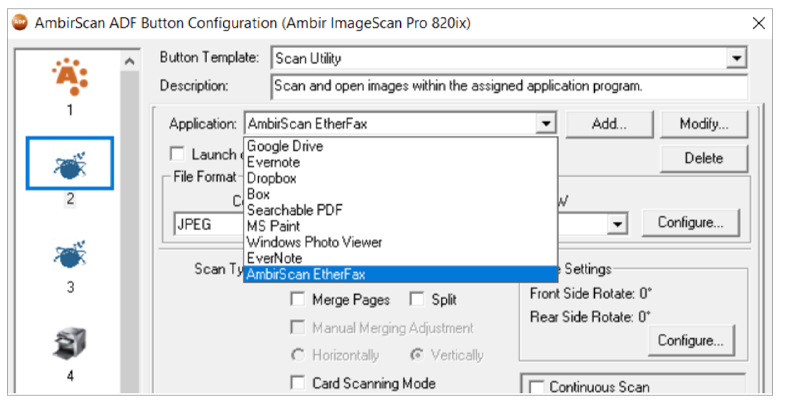Click the Delete button

click(704, 158)
